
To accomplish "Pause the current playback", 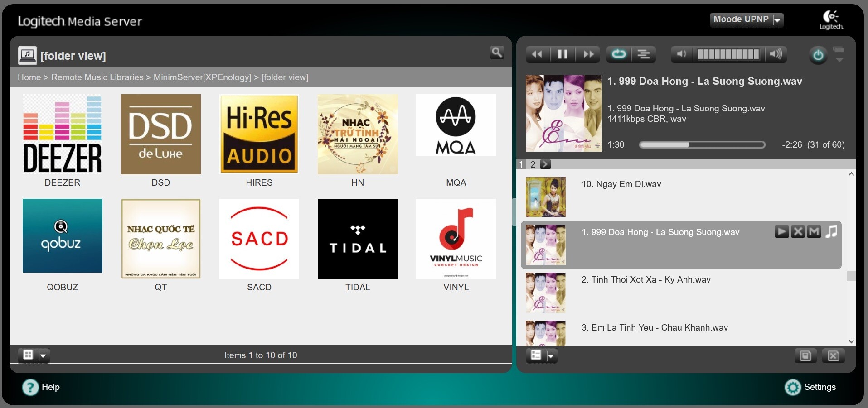I will [x=563, y=54].
